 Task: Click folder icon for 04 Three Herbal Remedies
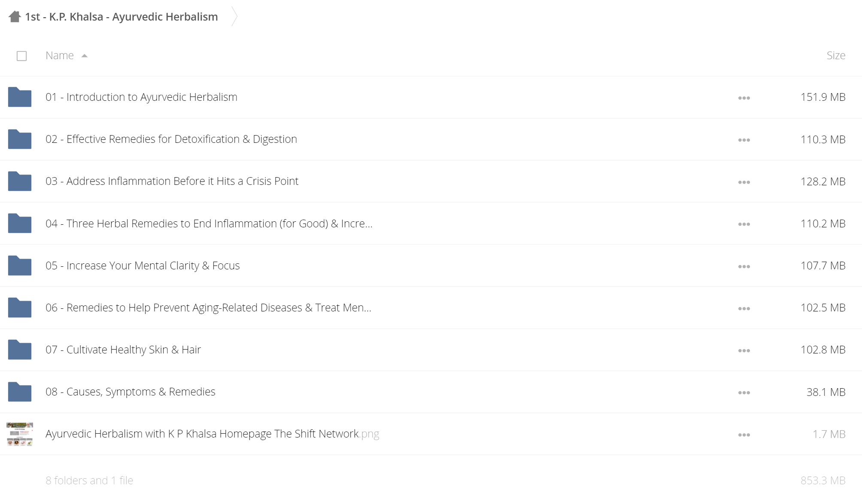[x=20, y=223]
